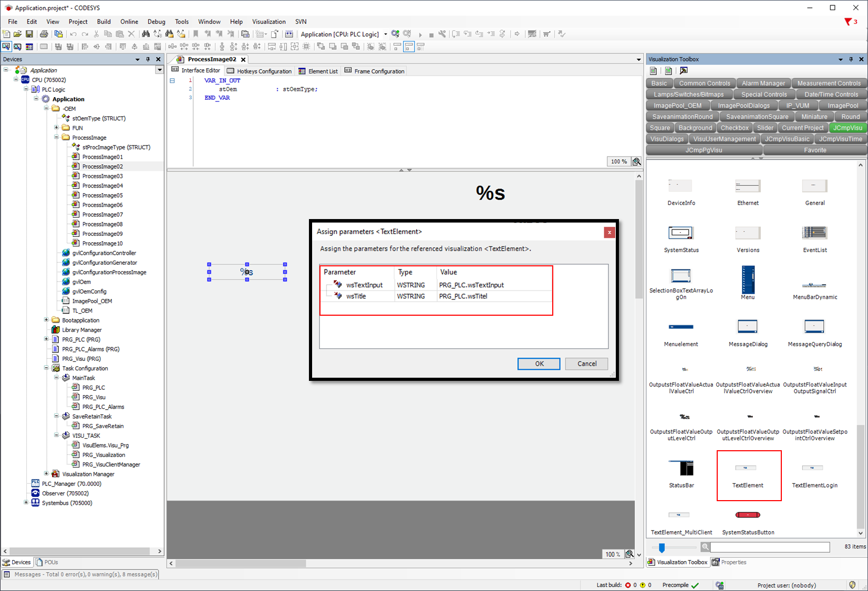Expand the PRG_PLC (PRG) tree node
868x591 pixels.
coord(46,339)
